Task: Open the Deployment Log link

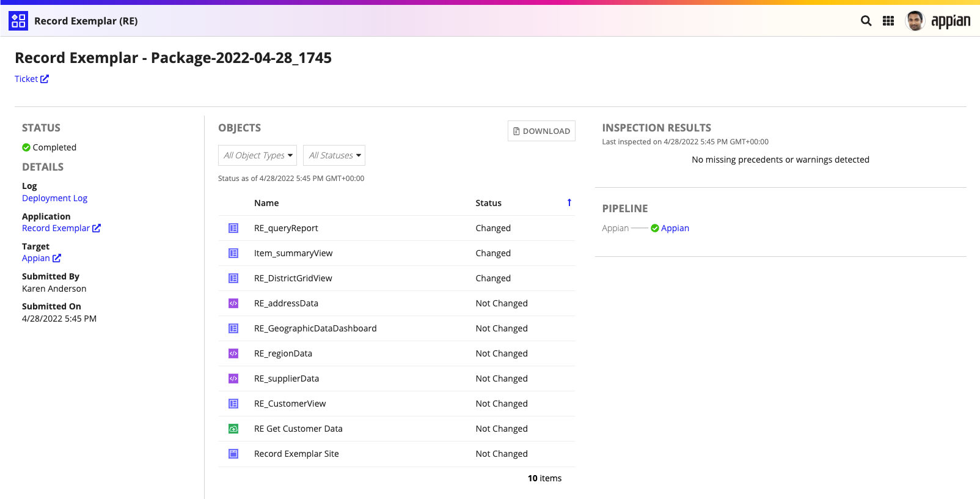Action: [x=54, y=198]
